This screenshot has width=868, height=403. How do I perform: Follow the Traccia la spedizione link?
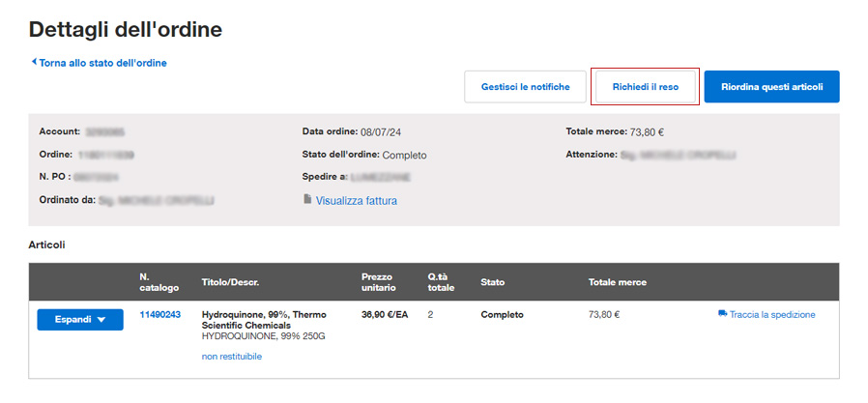coord(772,314)
